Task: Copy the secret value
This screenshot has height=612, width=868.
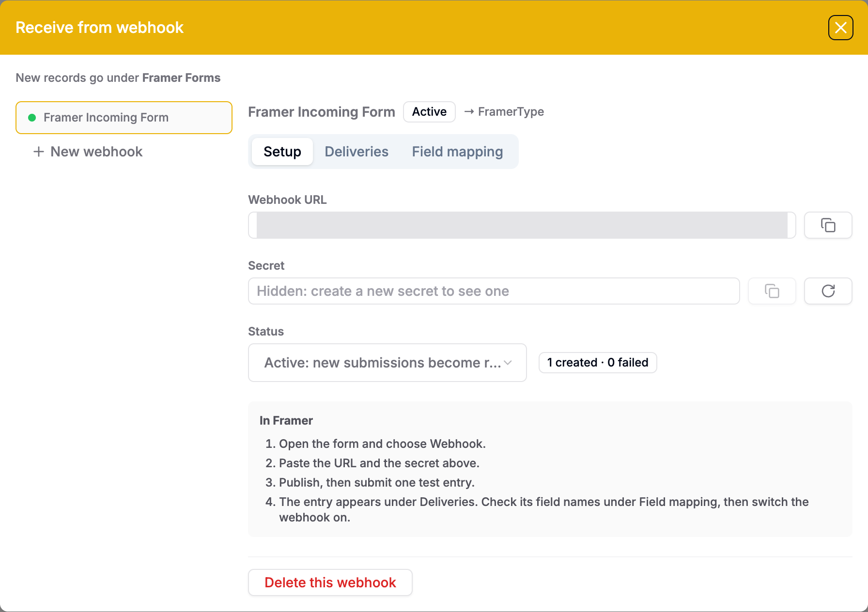Action: 772,291
